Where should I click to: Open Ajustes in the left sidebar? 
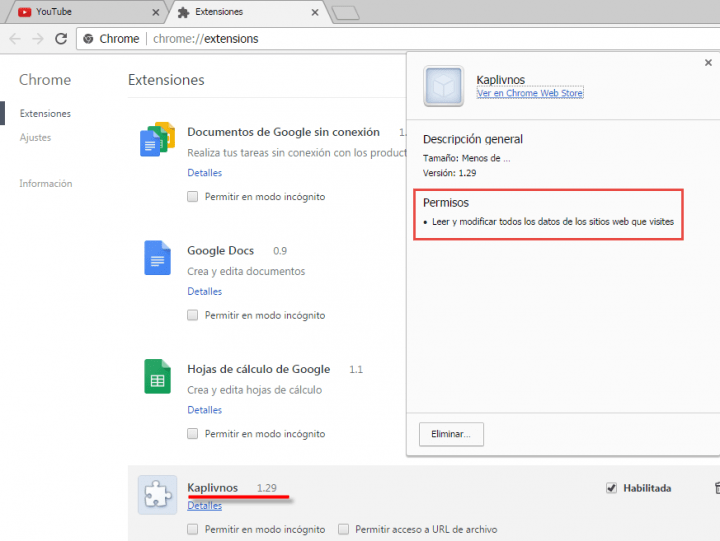(x=35, y=138)
